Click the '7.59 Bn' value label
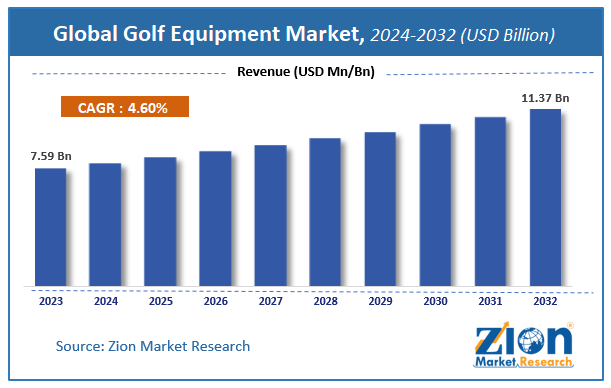611x388 pixels. pyautogui.click(x=51, y=156)
